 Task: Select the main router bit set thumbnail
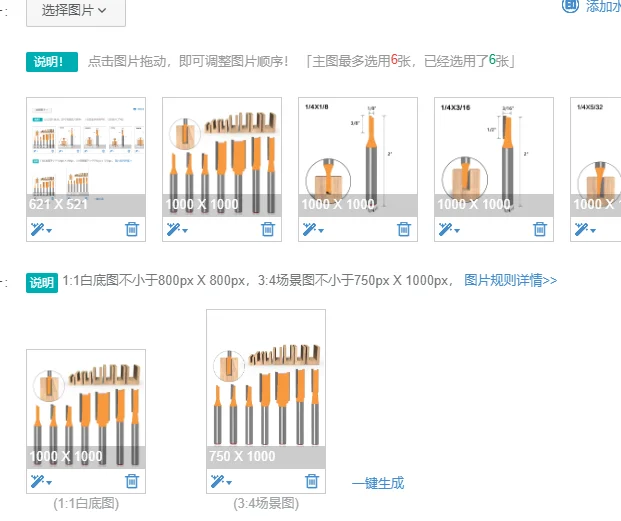(x=222, y=157)
